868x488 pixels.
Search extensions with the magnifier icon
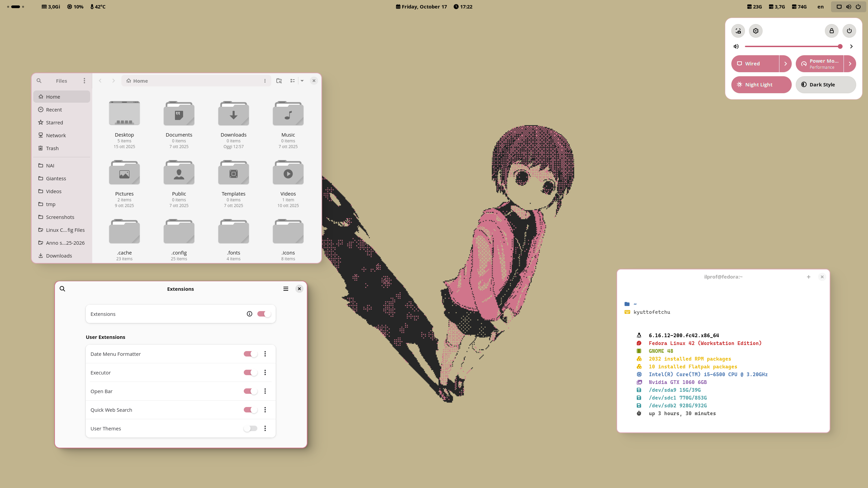(x=62, y=289)
